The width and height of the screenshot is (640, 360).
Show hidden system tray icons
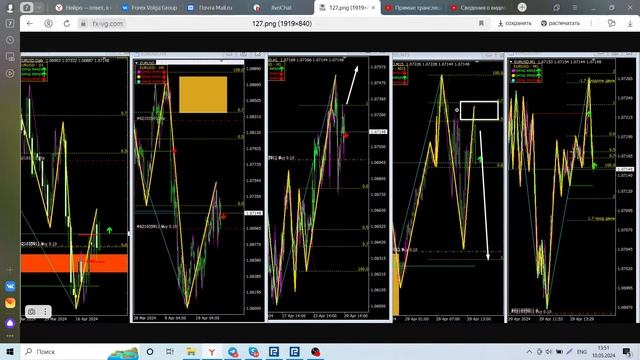[529, 352]
